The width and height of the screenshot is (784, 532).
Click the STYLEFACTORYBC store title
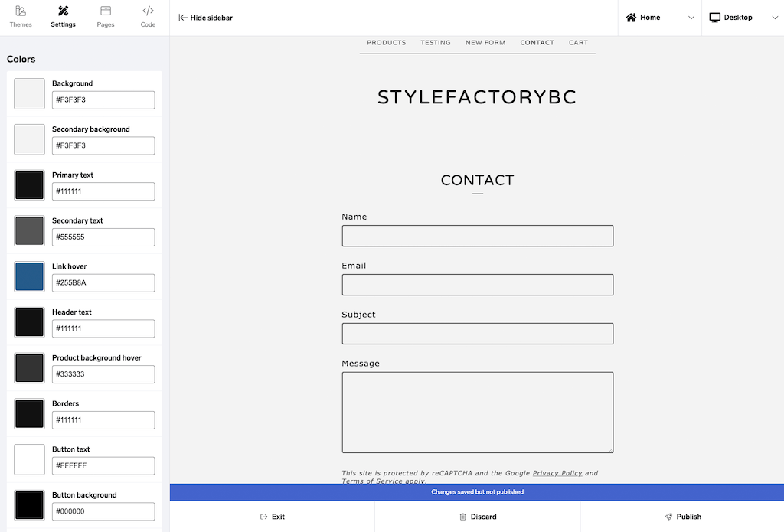pyautogui.click(x=478, y=97)
